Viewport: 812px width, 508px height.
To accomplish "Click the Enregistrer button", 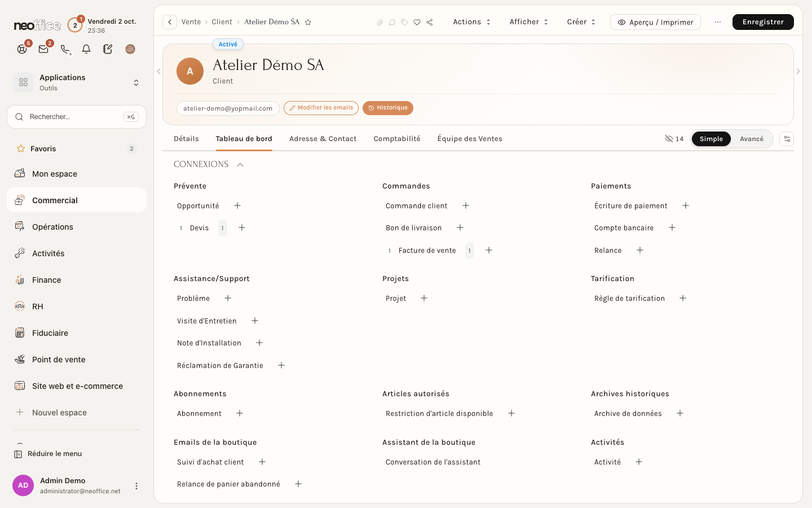I will (x=763, y=22).
